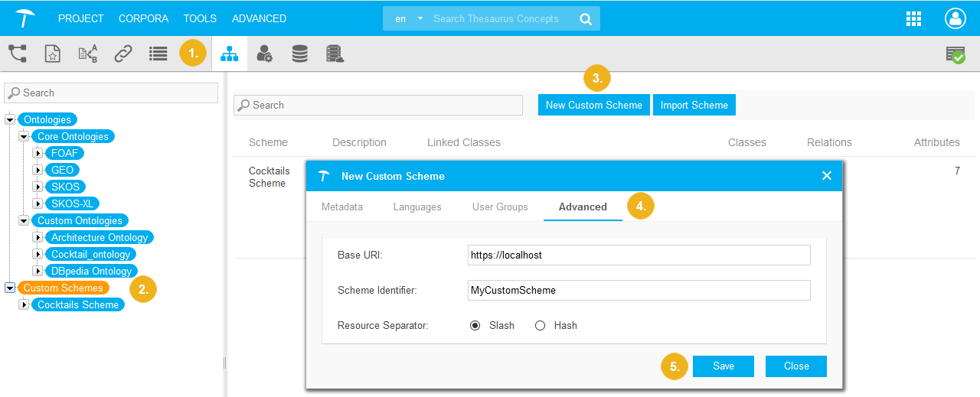This screenshot has height=397, width=980.
Task: Select the ontology management sitemap icon
Action: point(229,54)
